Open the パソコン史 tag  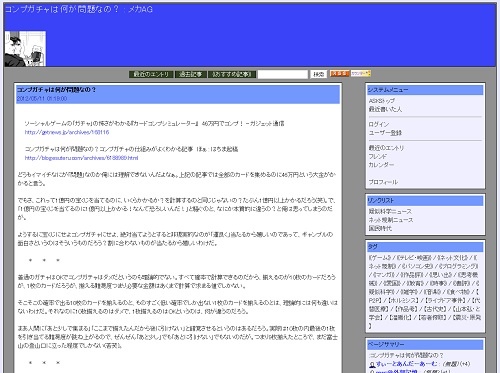pyautogui.click(x=417, y=266)
